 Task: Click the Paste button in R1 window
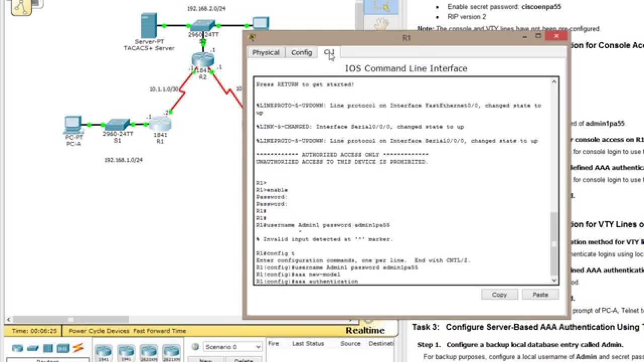(x=540, y=295)
